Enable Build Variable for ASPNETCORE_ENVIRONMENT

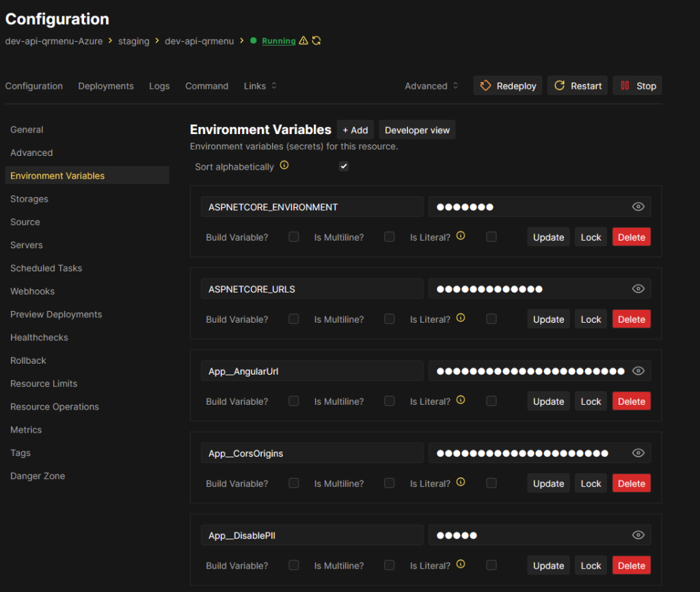(x=294, y=237)
